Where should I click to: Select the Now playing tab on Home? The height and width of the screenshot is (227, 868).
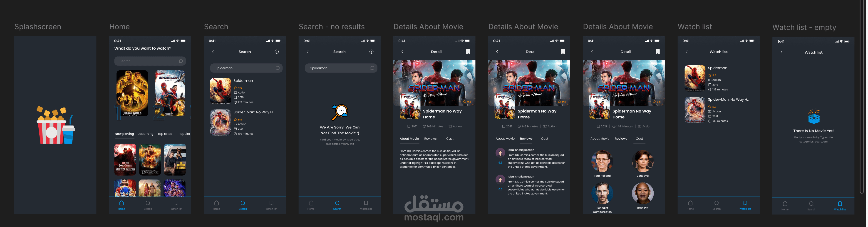(x=124, y=134)
